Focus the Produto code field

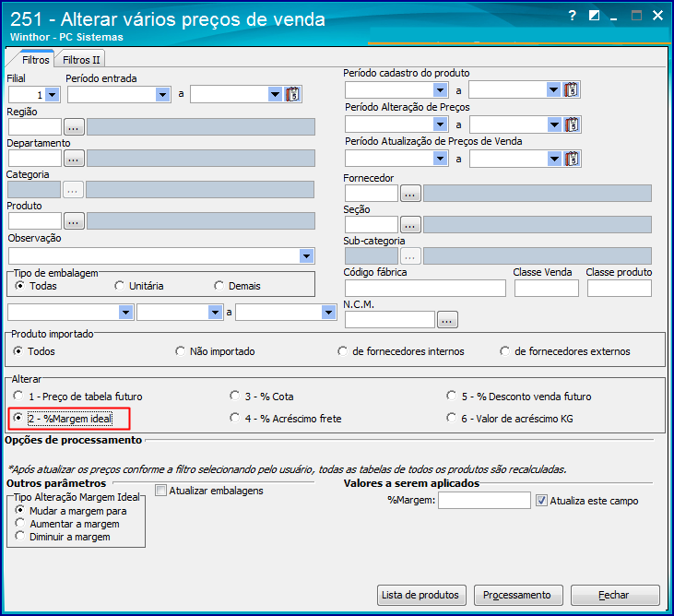[35, 221]
